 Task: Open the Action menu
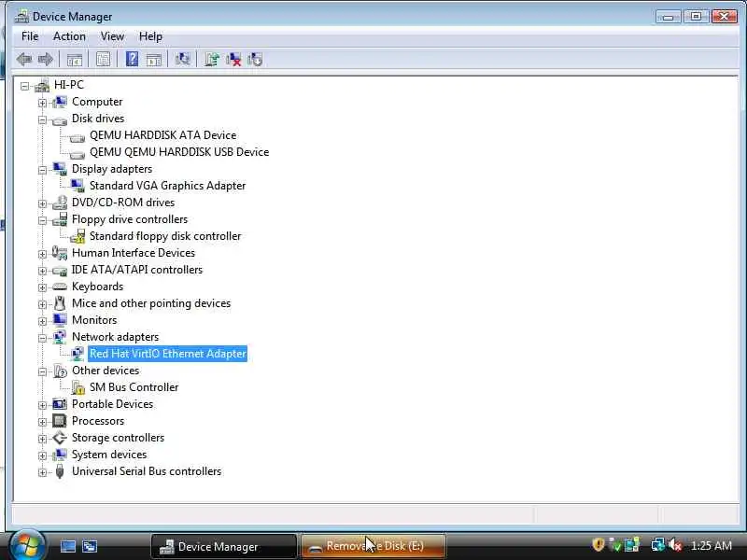(69, 36)
